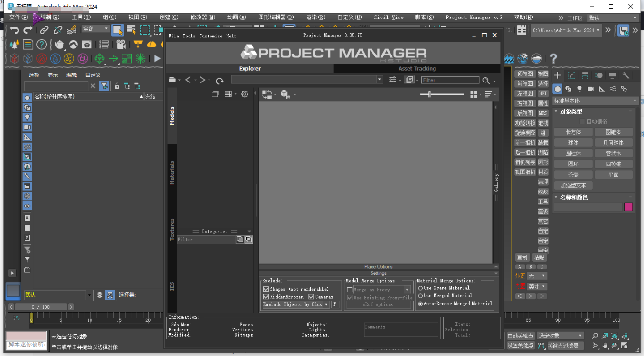The height and width of the screenshot is (356, 644).
Task: Refresh the Project Manager folder view
Action: point(219,81)
